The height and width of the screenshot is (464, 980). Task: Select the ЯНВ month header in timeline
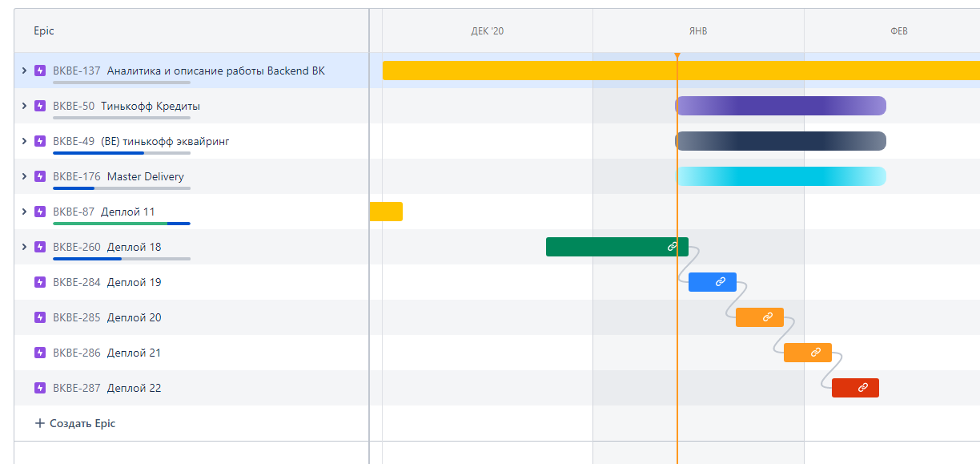(698, 31)
